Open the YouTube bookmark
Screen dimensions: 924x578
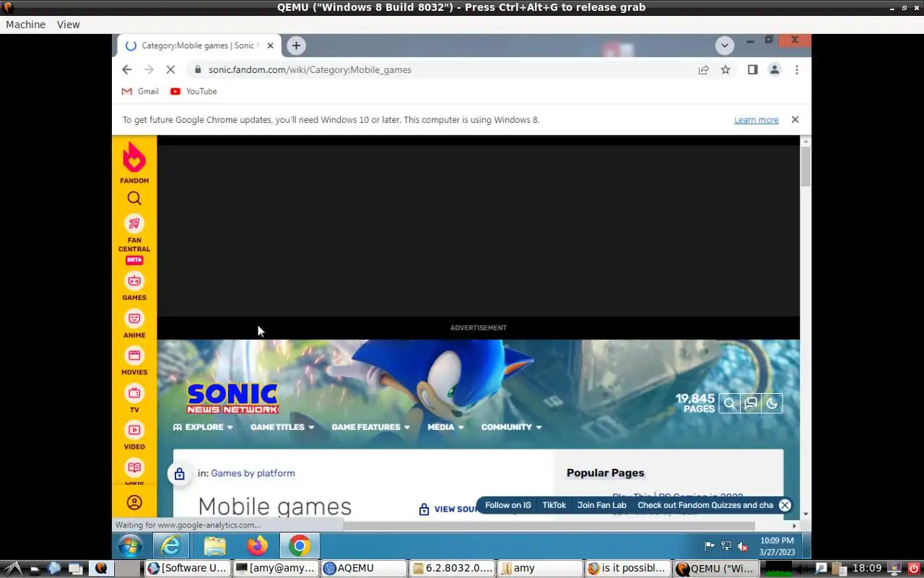click(193, 92)
